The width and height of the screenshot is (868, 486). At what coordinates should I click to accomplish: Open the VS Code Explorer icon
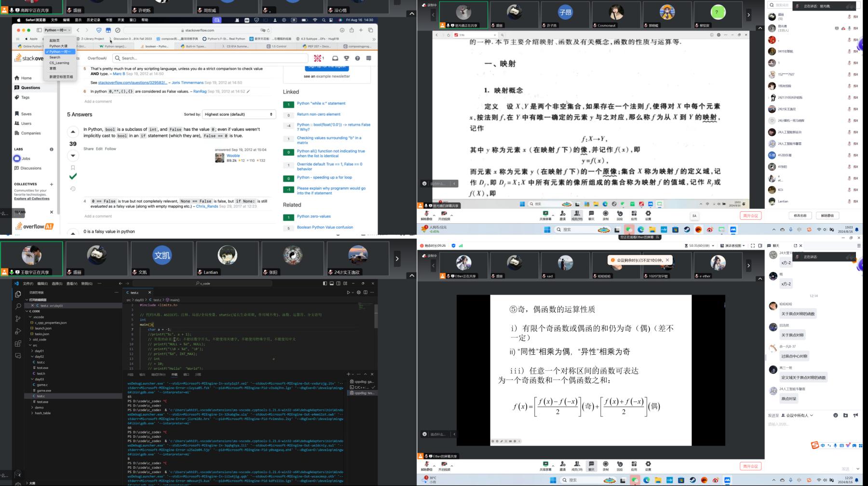pos(18,294)
